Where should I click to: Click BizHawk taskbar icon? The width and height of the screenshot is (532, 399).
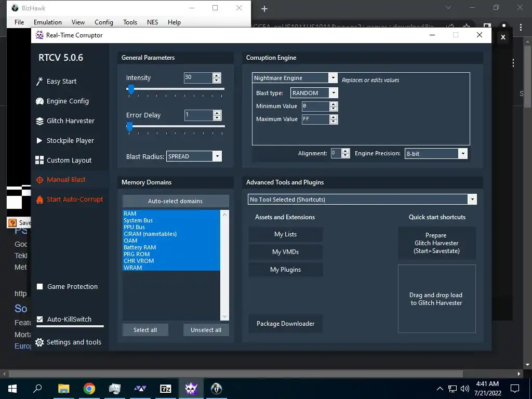point(216,389)
